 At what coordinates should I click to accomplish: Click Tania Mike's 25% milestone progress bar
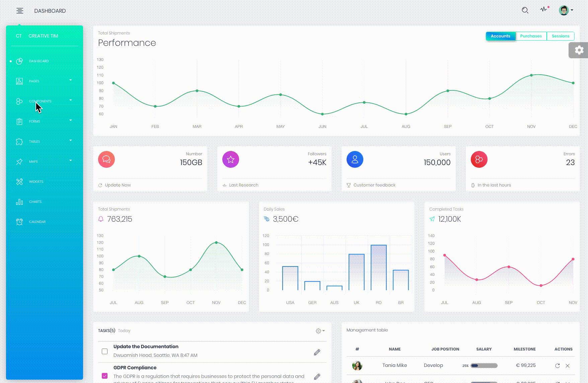[x=484, y=366]
